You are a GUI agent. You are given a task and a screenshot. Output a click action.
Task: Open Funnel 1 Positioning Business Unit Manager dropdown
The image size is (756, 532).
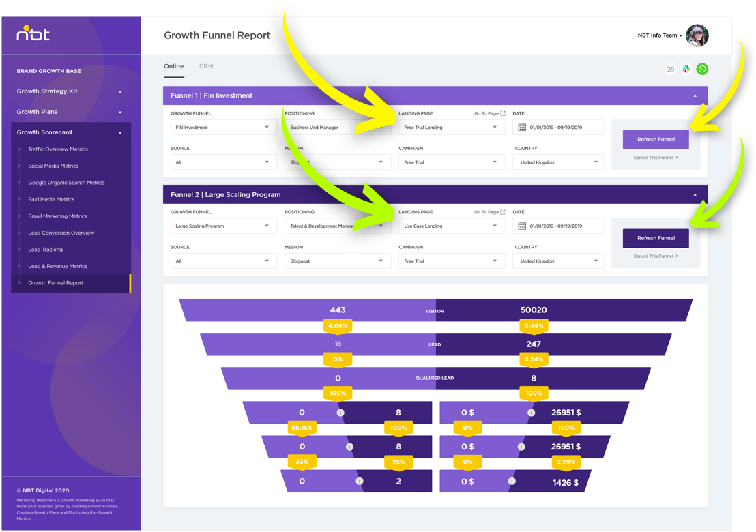338,128
